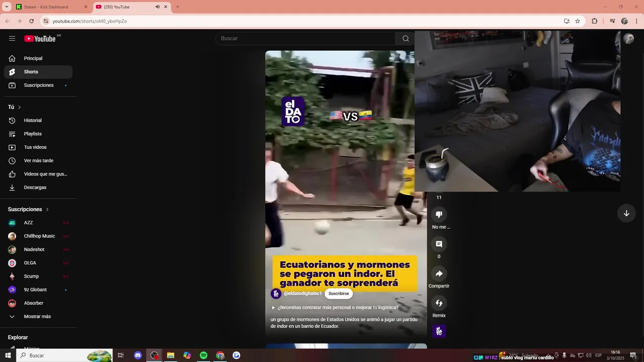
Task: Open Historial in the sidebar
Action: (38, 121)
